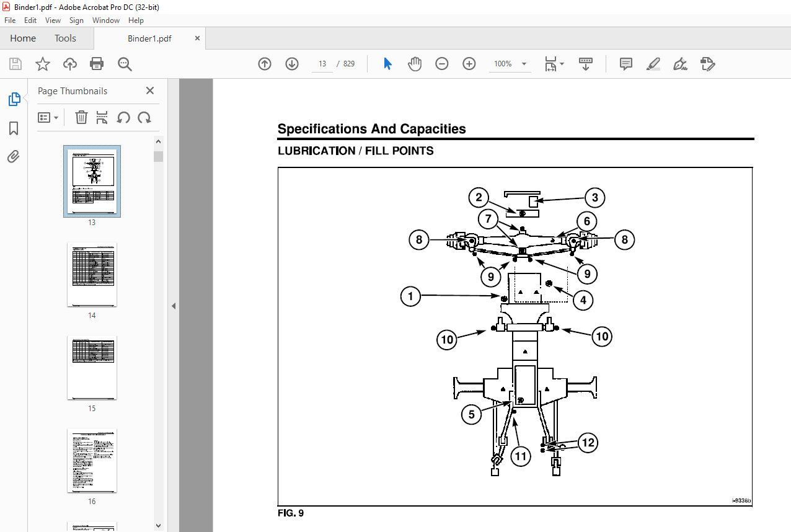Switch to the Tools tab

pyautogui.click(x=65, y=38)
